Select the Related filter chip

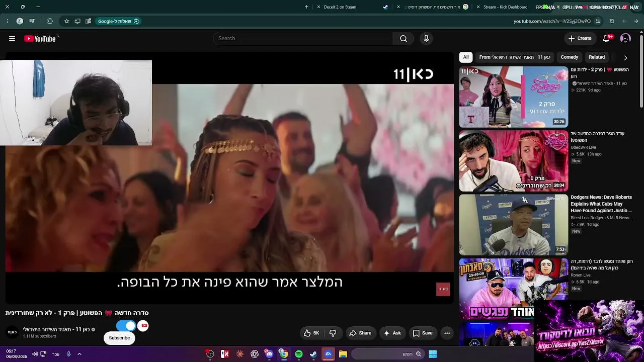[x=597, y=57]
